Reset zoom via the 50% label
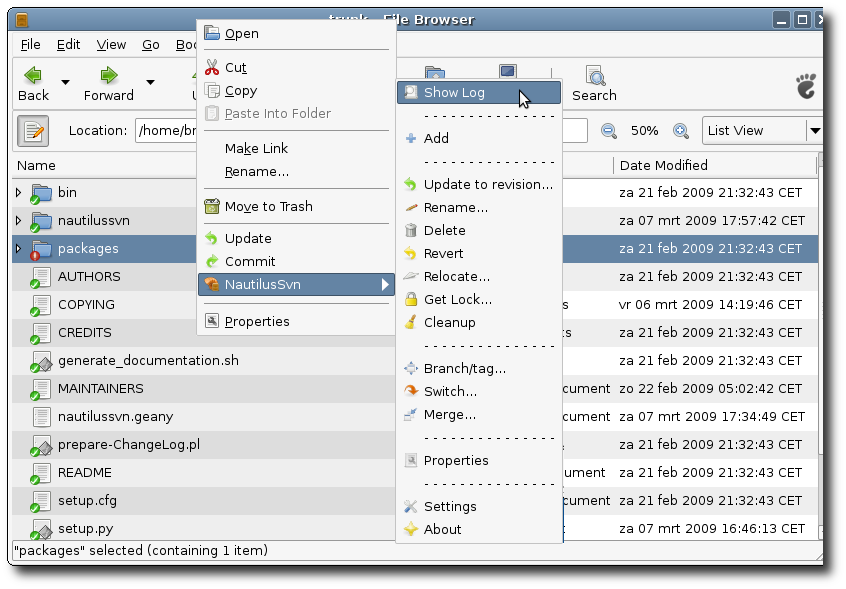 click(645, 131)
